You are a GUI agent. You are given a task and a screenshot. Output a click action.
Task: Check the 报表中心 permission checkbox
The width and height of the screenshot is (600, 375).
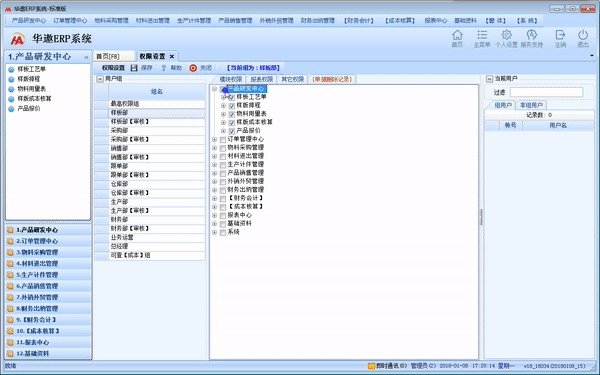tap(223, 216)
